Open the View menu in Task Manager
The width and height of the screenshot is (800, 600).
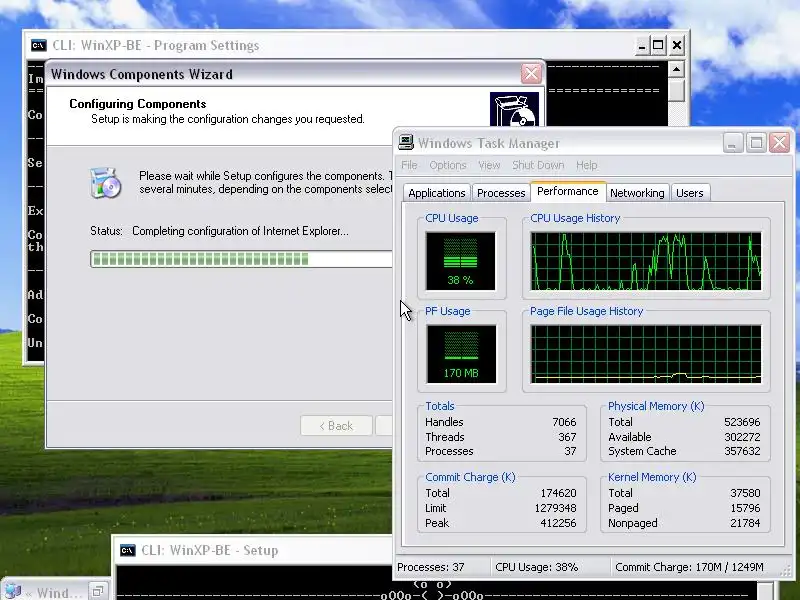pyautogui.click(x=489, y=165)
